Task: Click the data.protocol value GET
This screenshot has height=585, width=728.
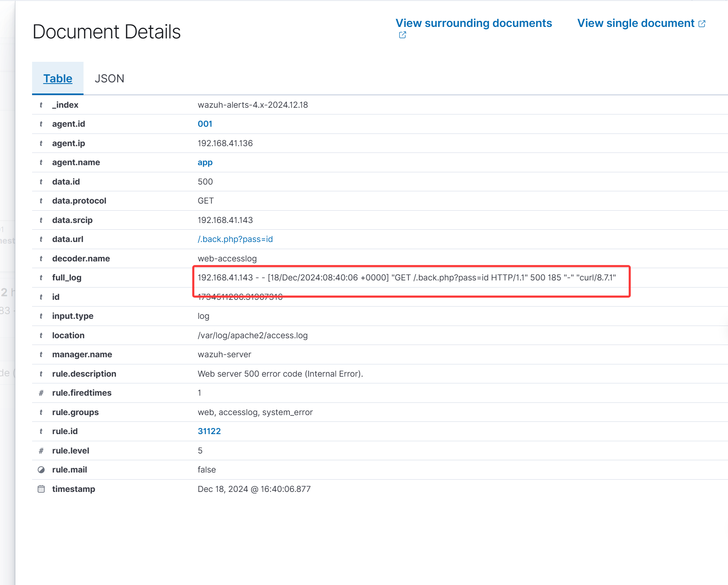Action: tap(205, 201)
